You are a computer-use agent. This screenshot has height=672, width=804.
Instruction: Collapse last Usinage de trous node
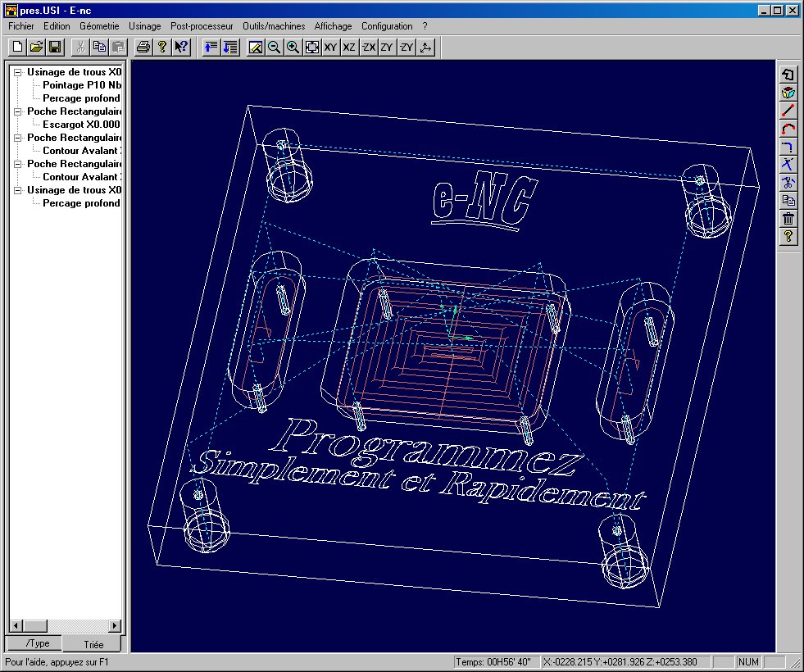click(x=17, y=190)
